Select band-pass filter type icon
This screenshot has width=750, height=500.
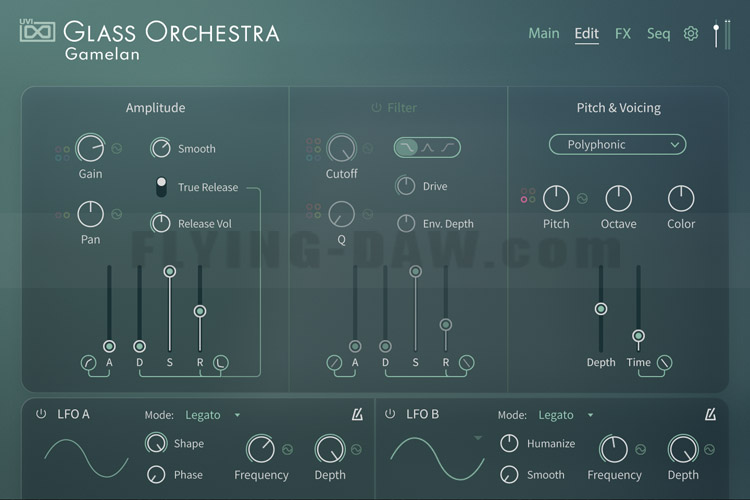tap(427, 147)
